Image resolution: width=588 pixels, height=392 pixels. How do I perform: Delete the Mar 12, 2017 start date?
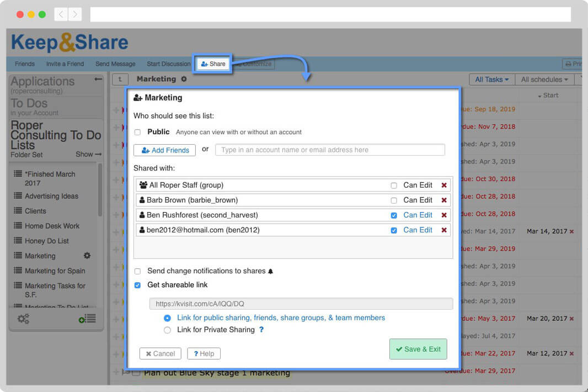tap(571, 354)
